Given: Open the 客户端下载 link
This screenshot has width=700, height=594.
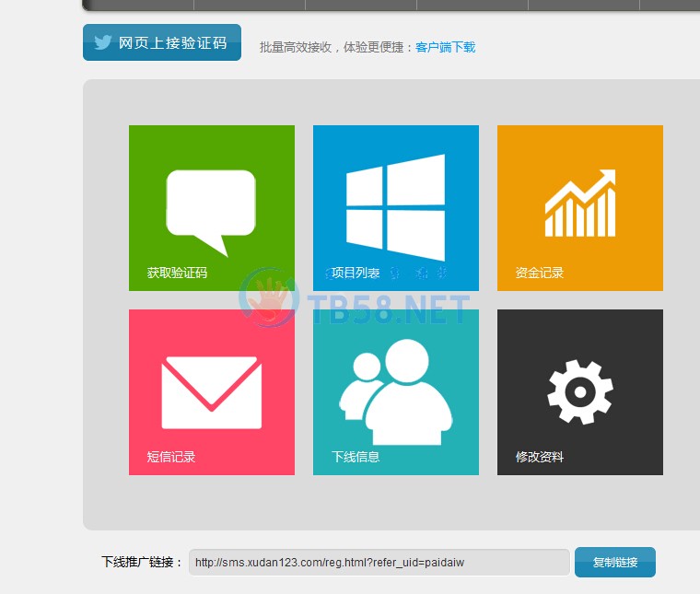Looking at the screenshot, I should coord(445,47).
